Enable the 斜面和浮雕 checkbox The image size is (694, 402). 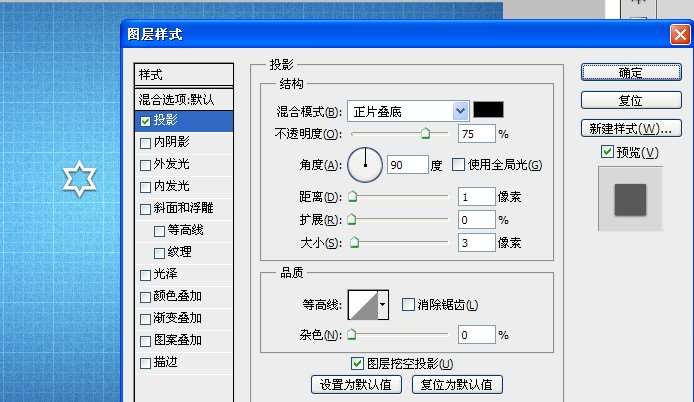(146, 209)
